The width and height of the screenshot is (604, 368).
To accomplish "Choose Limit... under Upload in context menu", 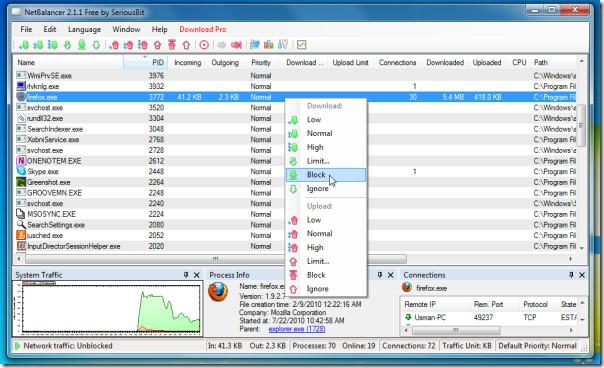I will 326,261.
